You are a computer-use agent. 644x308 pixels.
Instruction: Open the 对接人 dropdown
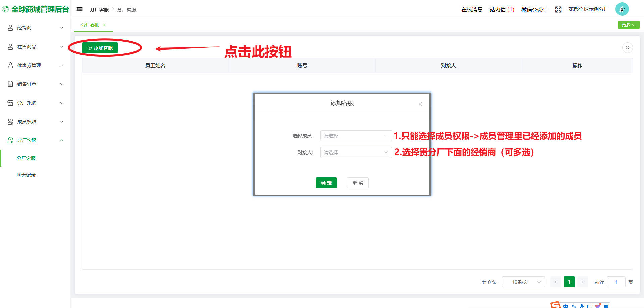click(356, 152)
